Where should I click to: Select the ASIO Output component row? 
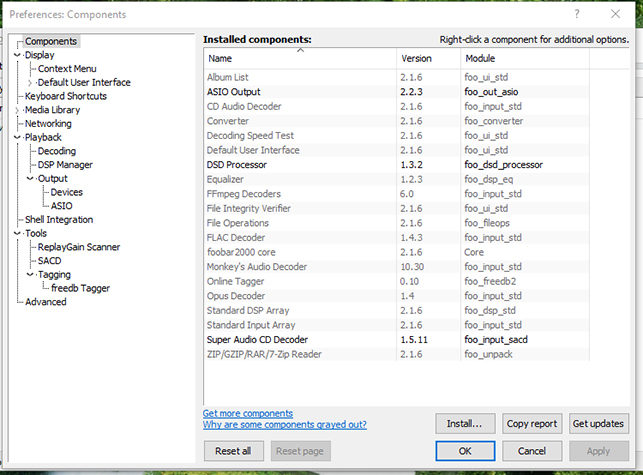pos(232,91)
